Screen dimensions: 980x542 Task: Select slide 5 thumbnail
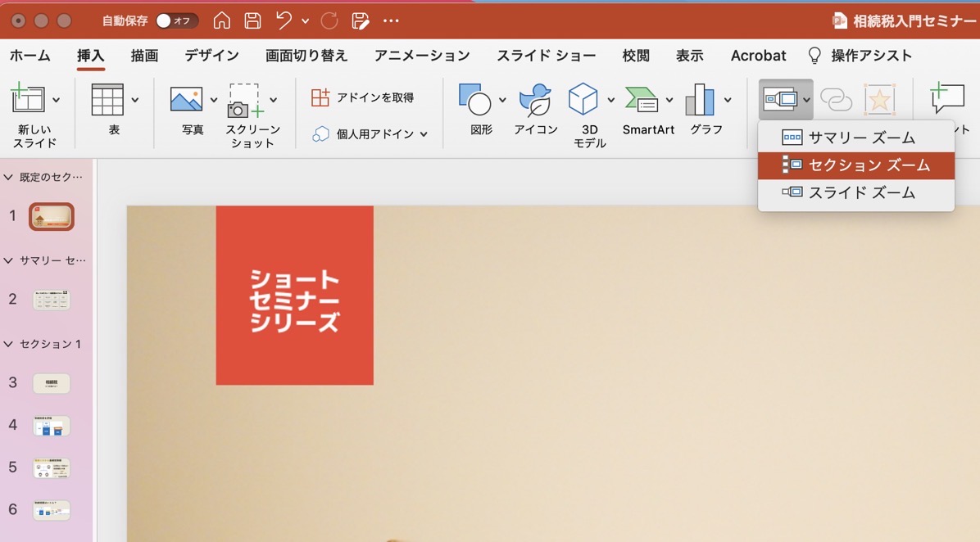click(x=52, y=467)
